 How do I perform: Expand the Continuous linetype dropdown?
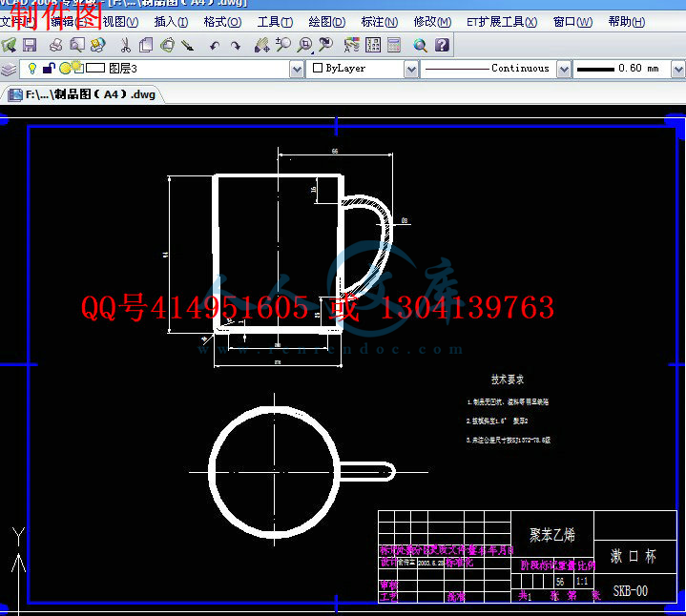[x=564, y=69]
